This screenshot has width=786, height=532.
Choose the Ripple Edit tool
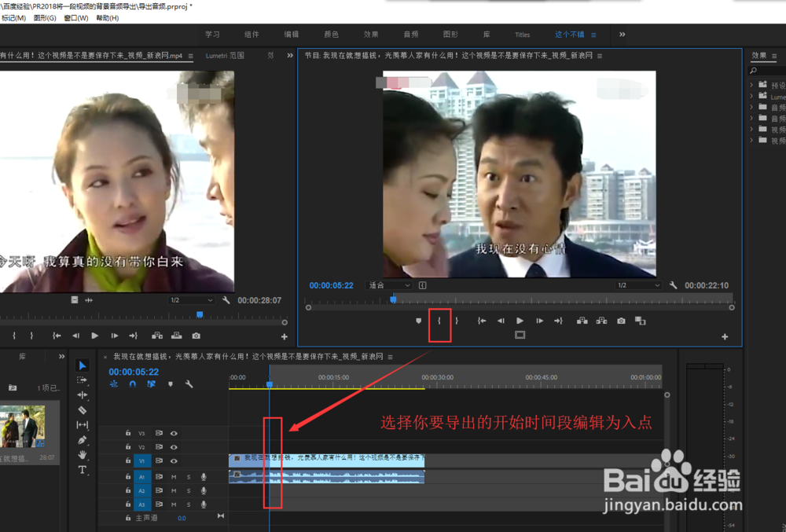pos(83,394)
